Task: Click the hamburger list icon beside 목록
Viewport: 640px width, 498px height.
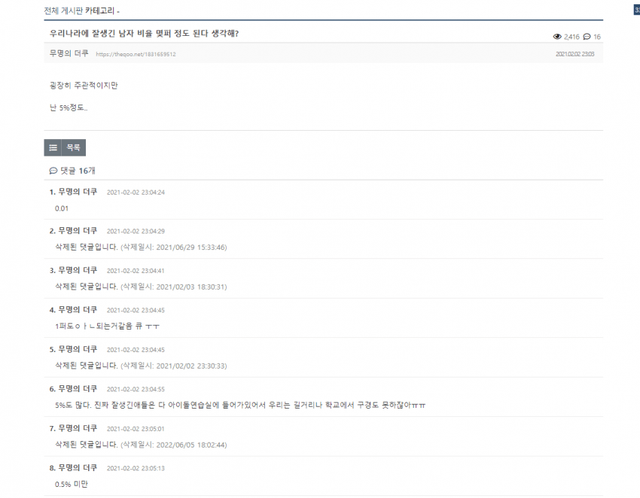Action: 53,148
